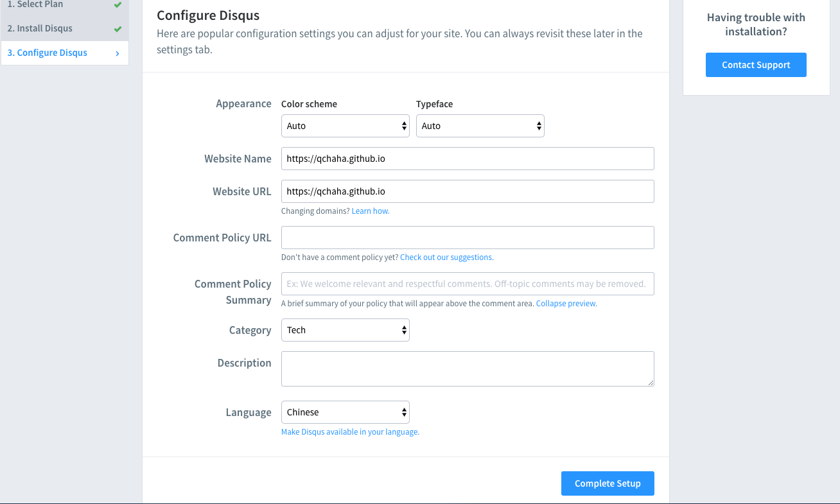Open the Typeface dropdown
The height and width of the screenshot is (504, 840).
[x=480, y=126]
